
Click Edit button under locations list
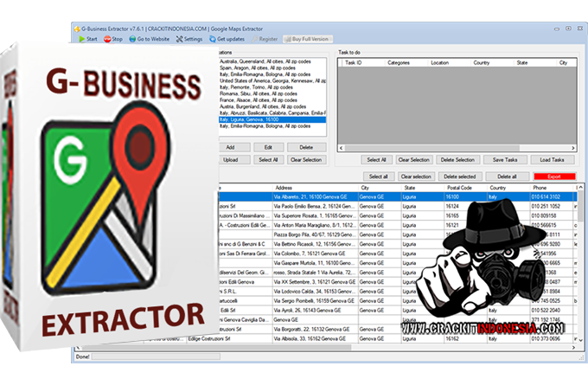(264, 147)
